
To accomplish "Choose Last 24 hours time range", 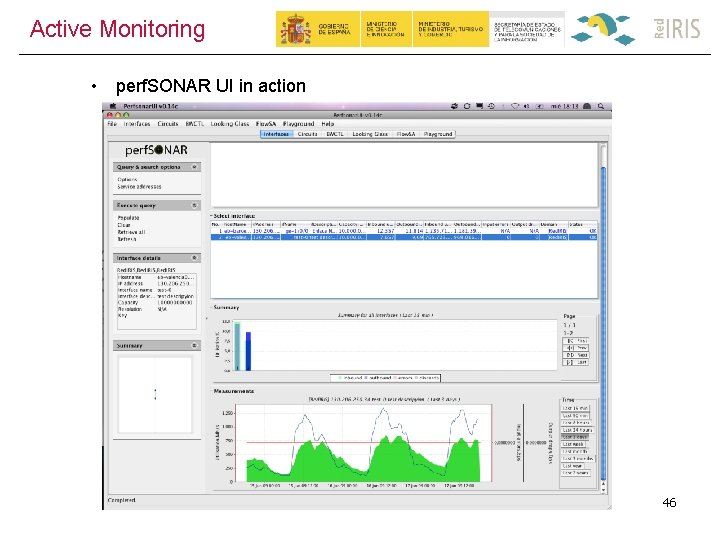I will point(577,430).
